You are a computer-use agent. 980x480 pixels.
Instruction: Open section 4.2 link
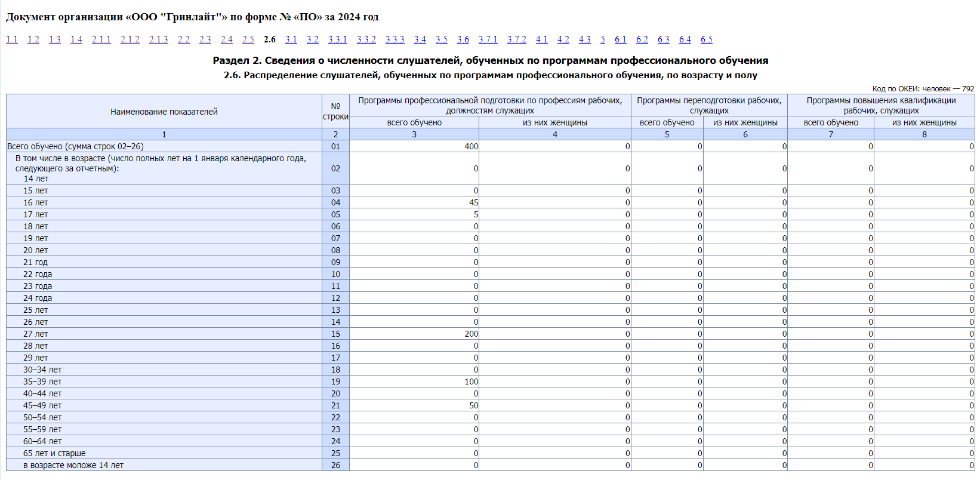(563, 39)
